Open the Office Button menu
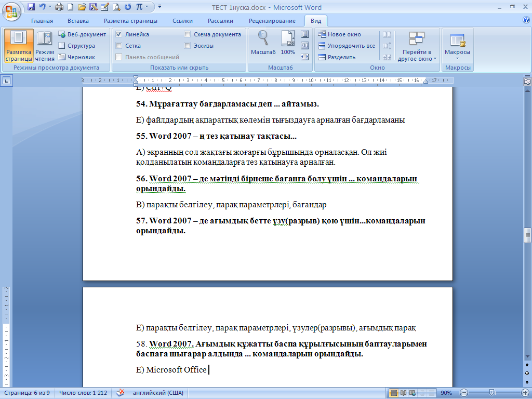 (11, 11)
